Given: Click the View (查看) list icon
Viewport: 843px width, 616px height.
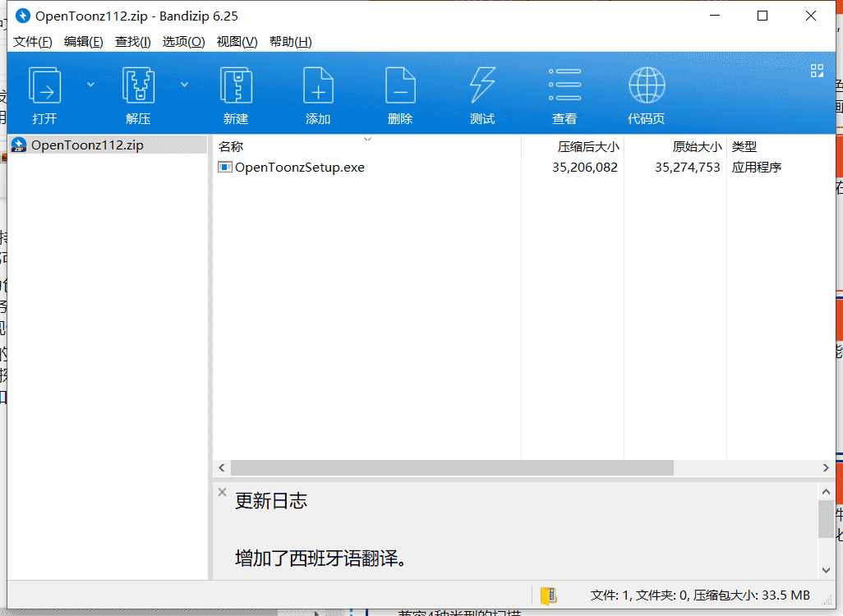Looking at the screenshot, I should coord(564,85).
